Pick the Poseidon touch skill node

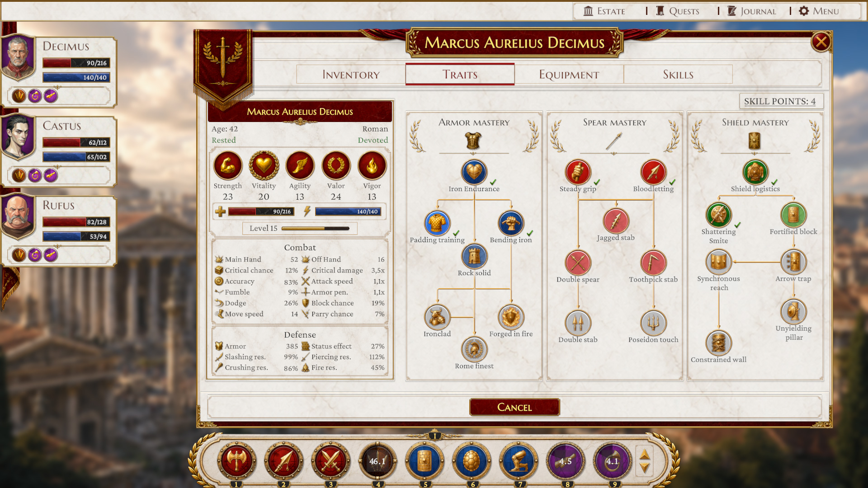pyautogui.click(x=653, y=323)
